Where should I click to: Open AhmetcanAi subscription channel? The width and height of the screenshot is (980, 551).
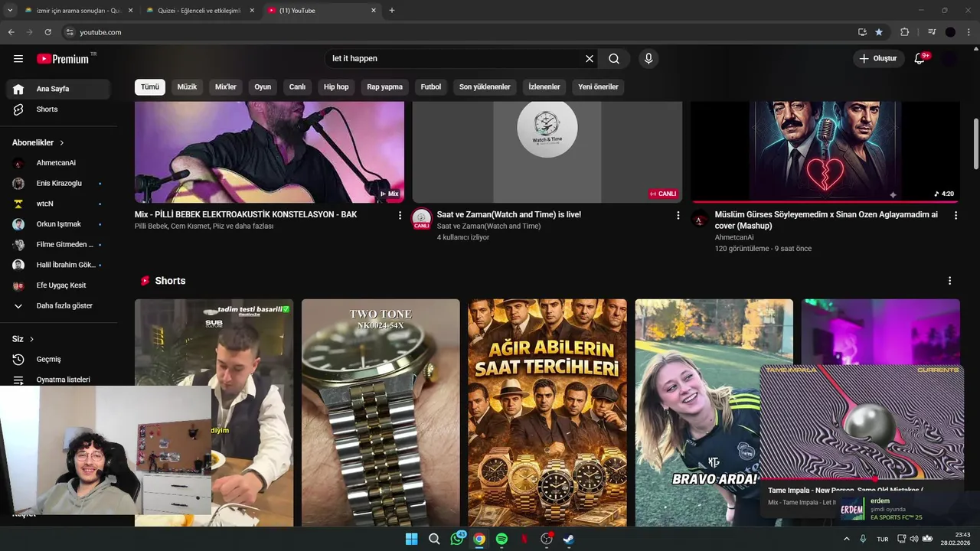(x=59, y=163)
